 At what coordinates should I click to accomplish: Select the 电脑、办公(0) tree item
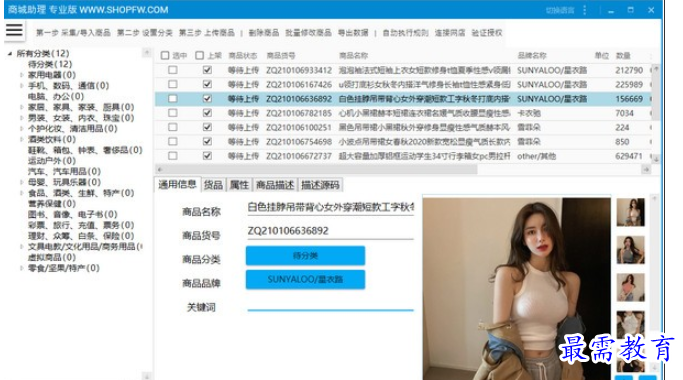[x=56, y=96]
